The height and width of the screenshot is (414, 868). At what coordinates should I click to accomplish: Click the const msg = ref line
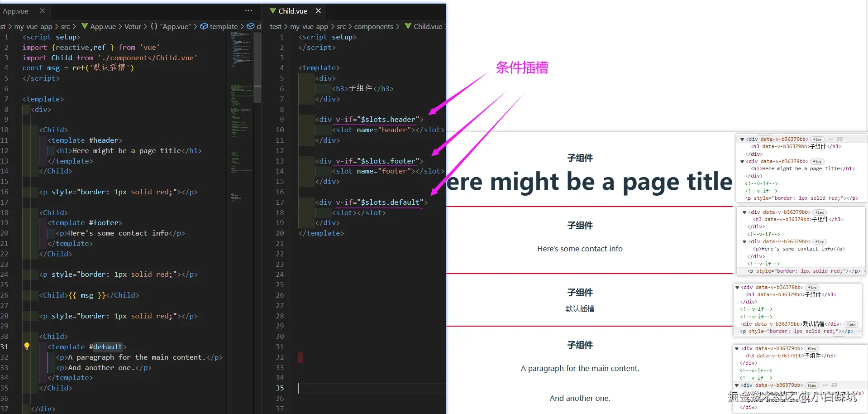pos(78,68)
